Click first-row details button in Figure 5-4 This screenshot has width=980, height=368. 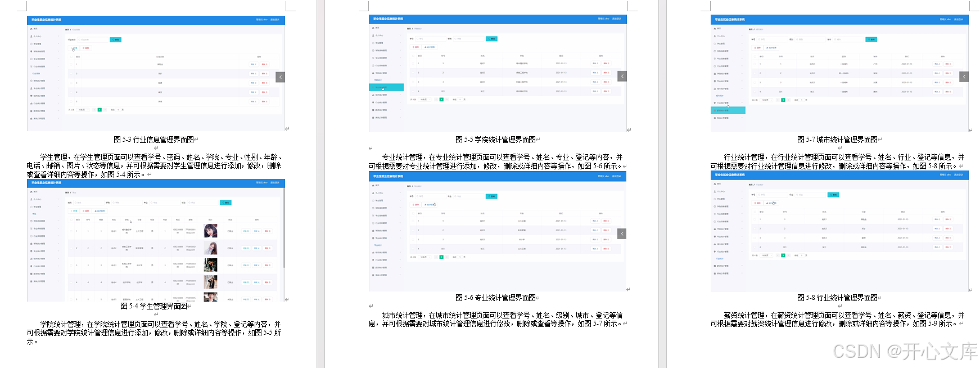(x=246, y=231)
